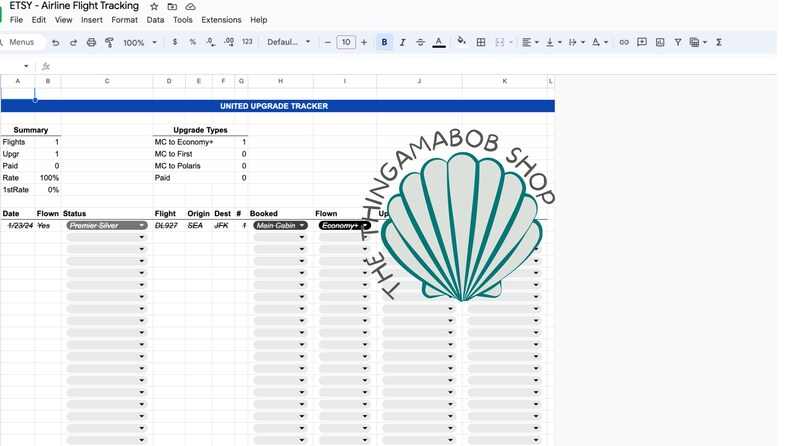
Task: Open horizontal align options
Action: 530,43
